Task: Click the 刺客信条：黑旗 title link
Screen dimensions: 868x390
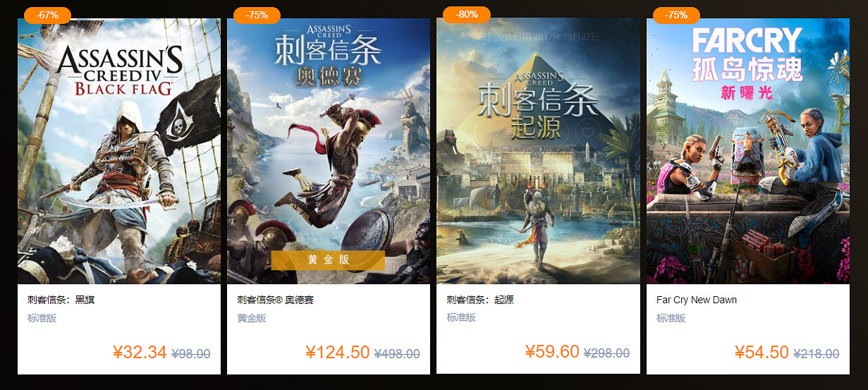Action: [61, 300]
